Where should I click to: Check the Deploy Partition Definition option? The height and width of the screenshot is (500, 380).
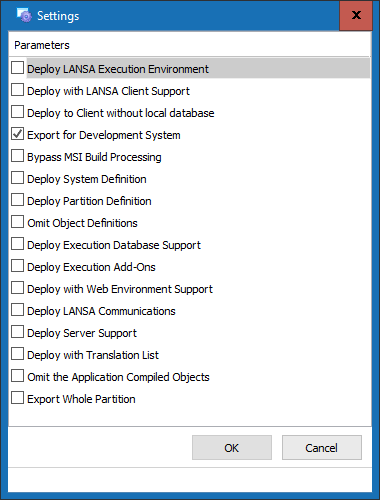(x=17, y=200)
